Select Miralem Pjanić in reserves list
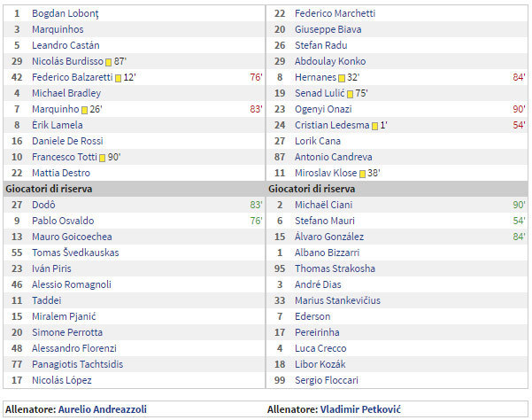The width and height of the screenshot is (532, 420). pyautogui.click(x=64, y=316)
